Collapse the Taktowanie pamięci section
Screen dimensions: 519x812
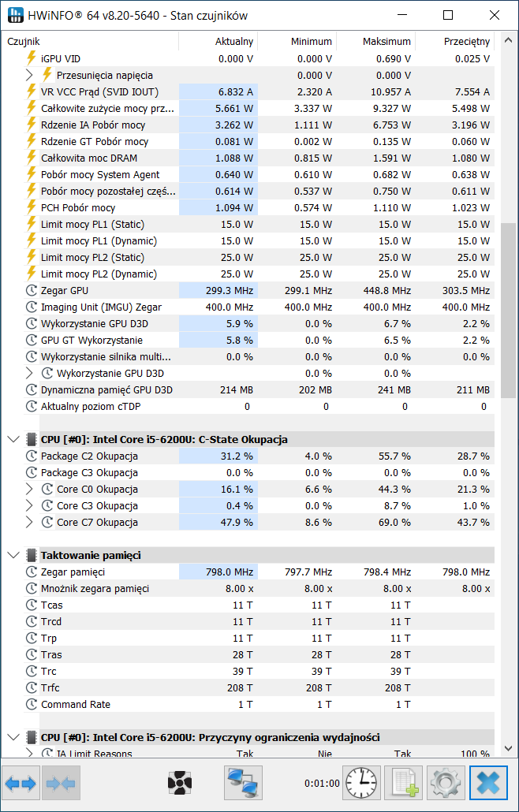pyautogui.click(x=13, y=556)
